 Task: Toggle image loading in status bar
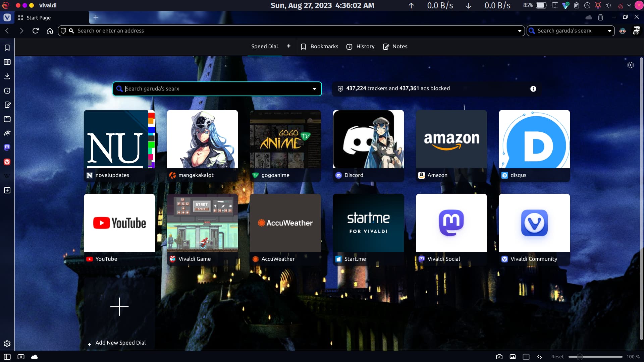pos(513,357)
